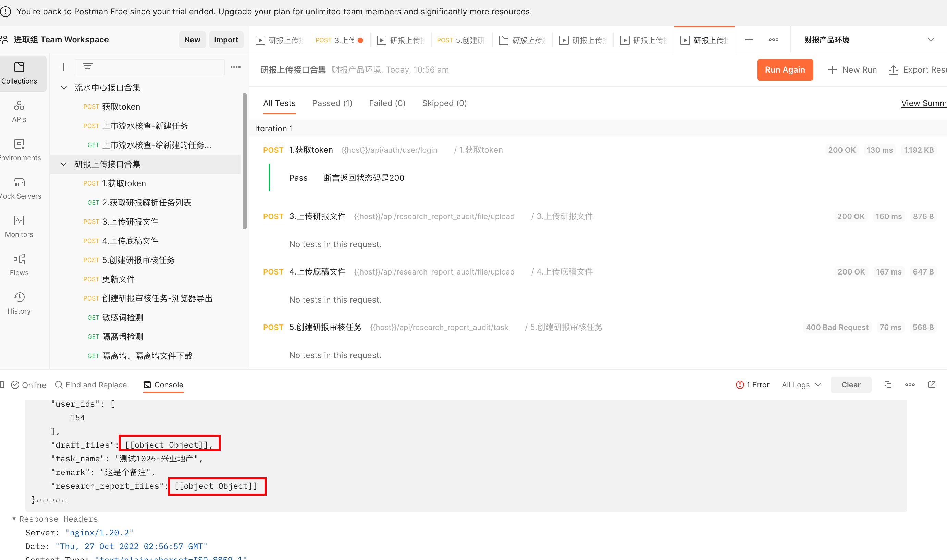Open the Collections sidebar panel
This screenshot has height=560, width=947.
[x=19, y=73]
